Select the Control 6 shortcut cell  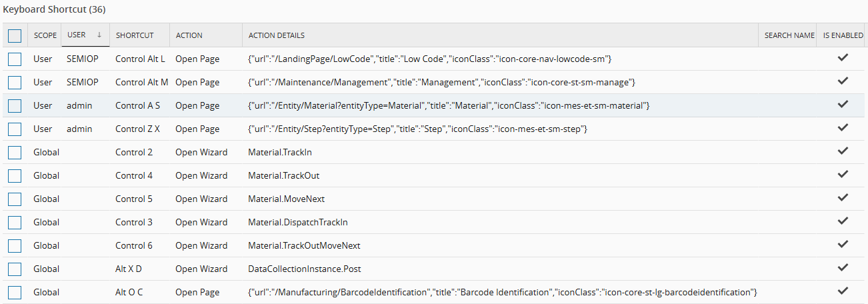pyautogui.click(x=134, y=245)
